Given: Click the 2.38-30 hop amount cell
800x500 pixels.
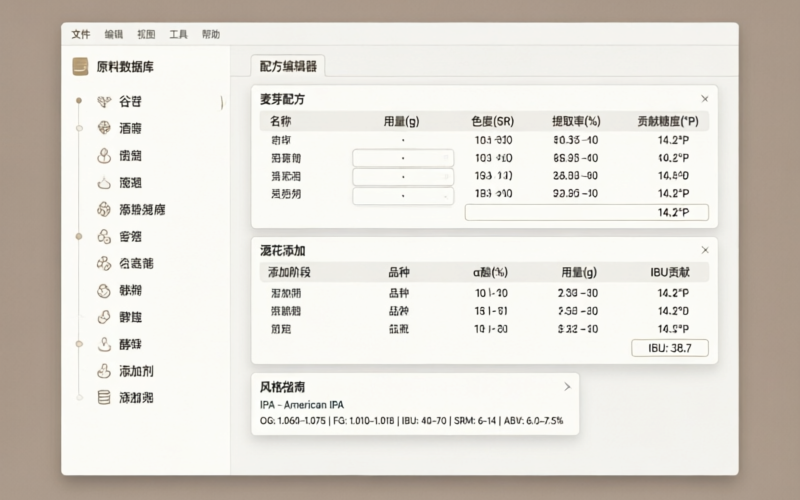Looking at the screenshot, I should coord(578,293).
